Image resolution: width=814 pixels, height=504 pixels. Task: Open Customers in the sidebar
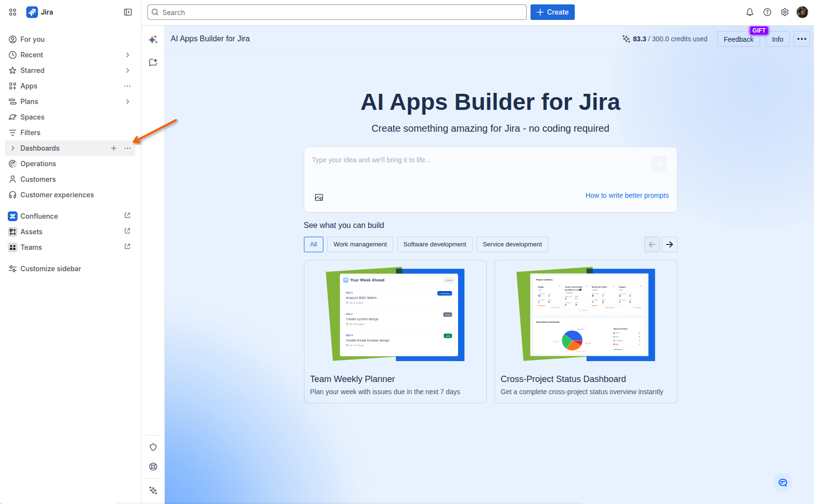click(x=70, y=179)
